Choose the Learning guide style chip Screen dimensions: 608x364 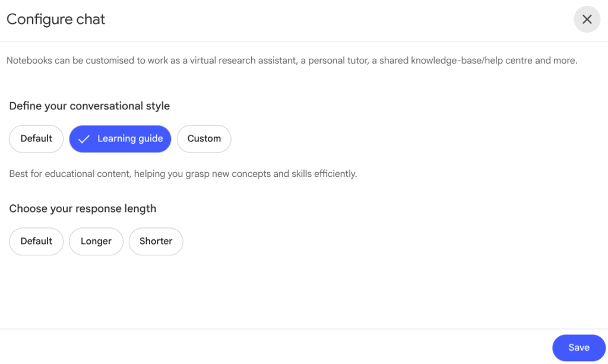(x=120, y=139)
